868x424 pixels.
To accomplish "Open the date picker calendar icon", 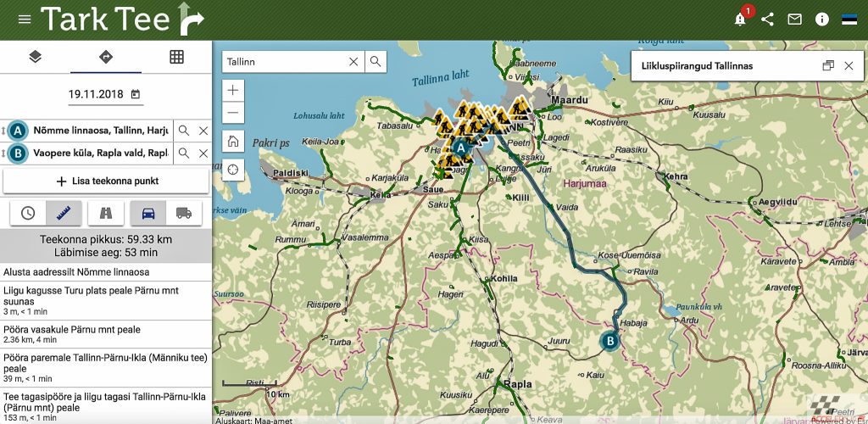I will [136, 94].
